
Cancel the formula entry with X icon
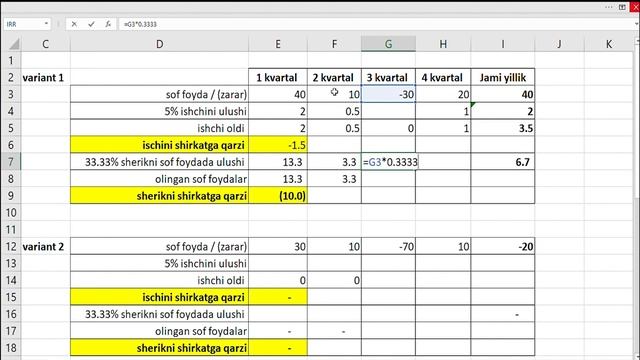[x=74, y=24]
